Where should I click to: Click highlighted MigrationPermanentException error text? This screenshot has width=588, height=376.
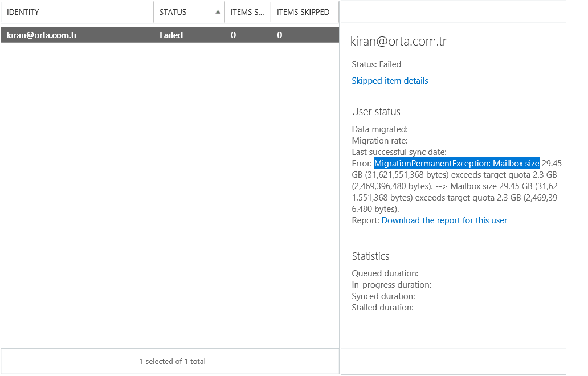point(457,163)
